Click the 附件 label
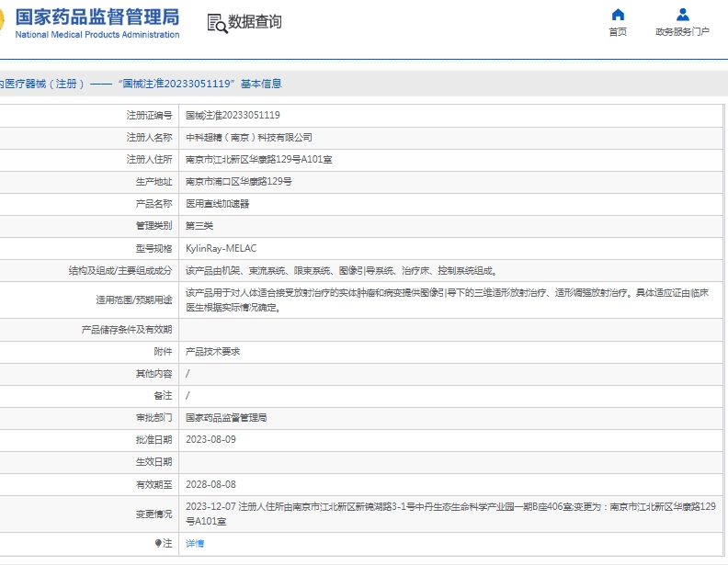Viewport: 728px width, 565px height. 163,352
